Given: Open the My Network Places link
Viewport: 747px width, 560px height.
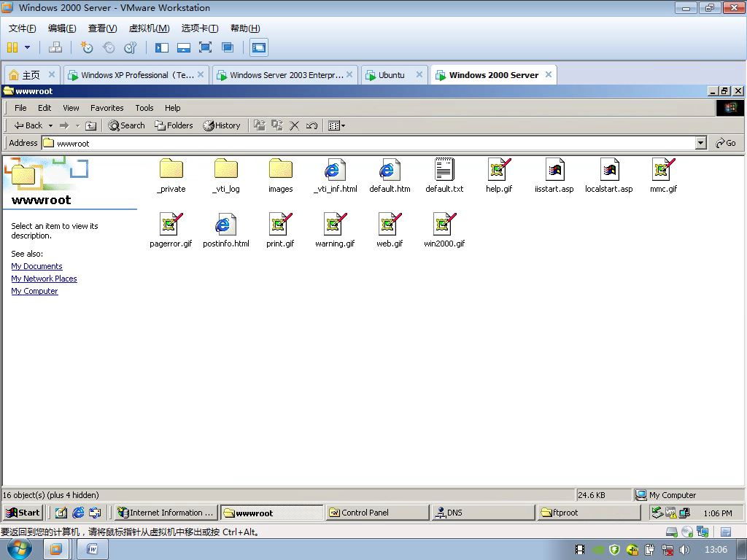Looking at the screenshot, I should pos(44,279).
